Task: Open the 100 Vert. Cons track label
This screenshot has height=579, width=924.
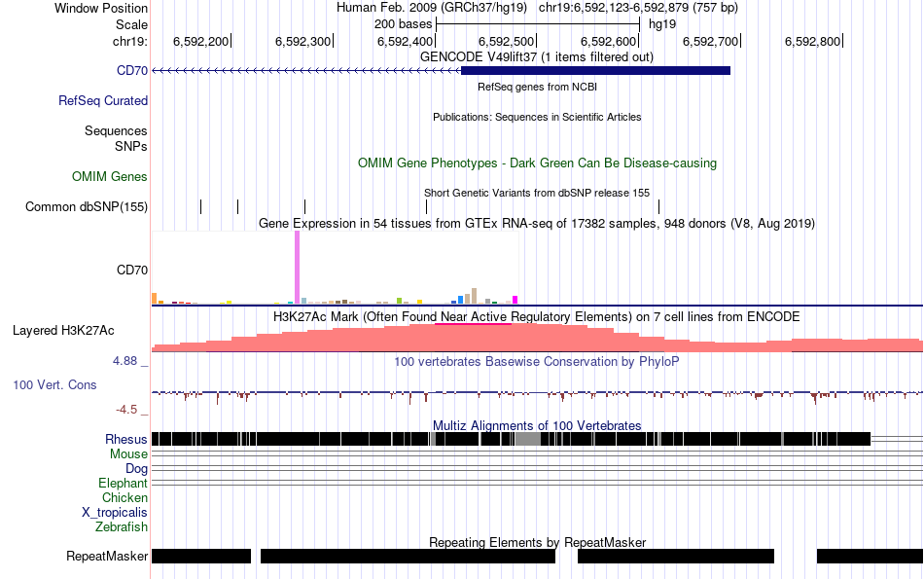Action: click(54, 385)
